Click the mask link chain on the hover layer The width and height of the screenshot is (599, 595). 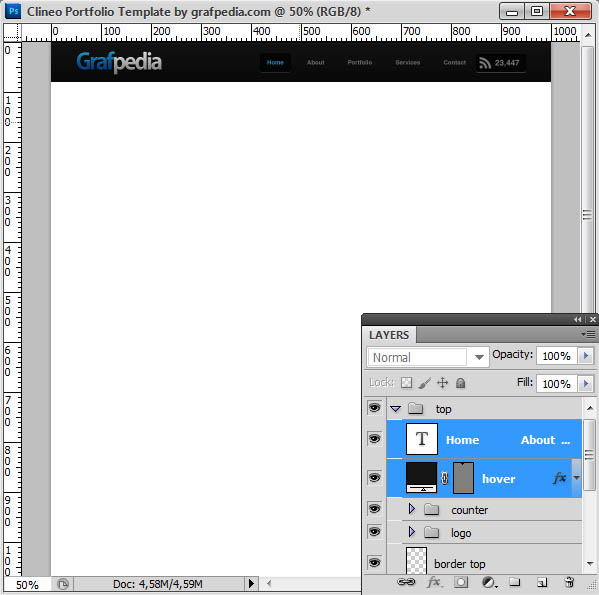444,478
